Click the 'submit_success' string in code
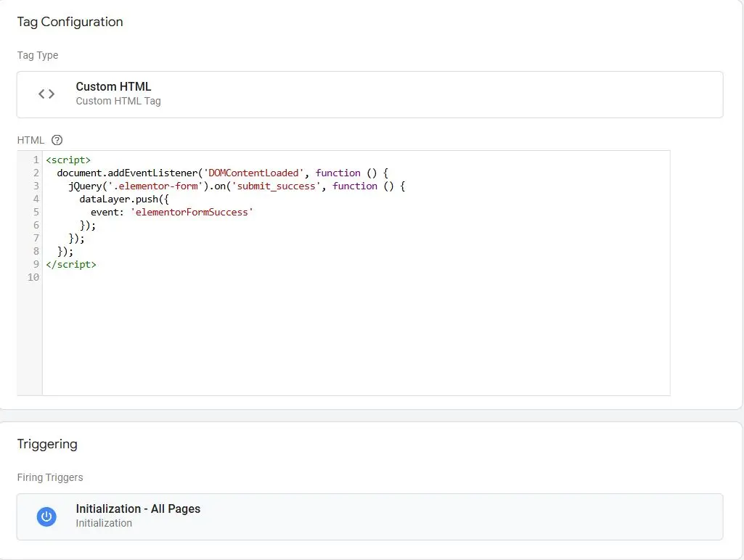The height and width of the screenshot is (560, 744). click(x=276, y=186)
